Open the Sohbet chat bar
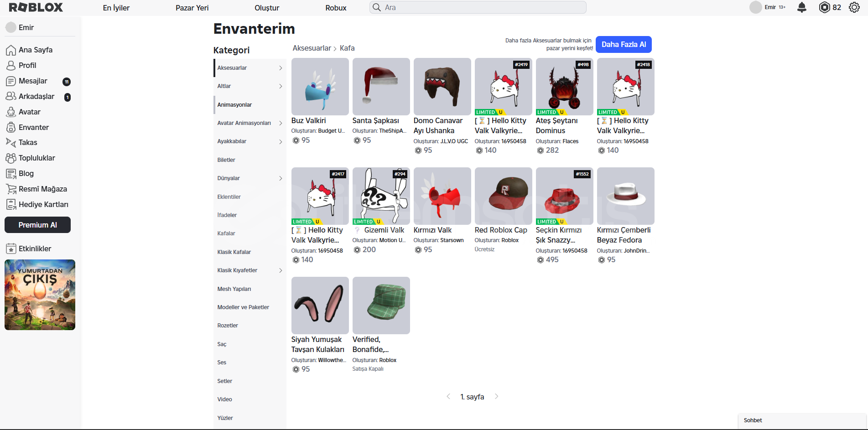The image size is (868, 430). pos(802,420)
